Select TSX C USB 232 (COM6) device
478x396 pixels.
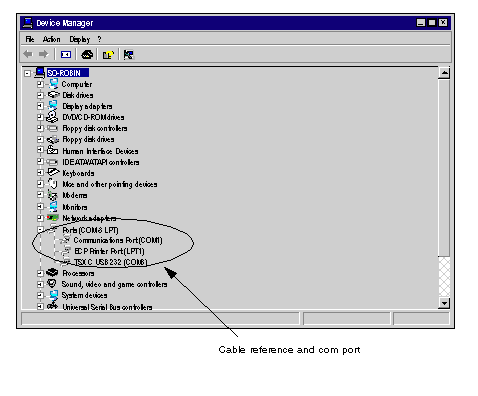coord(110,262)
